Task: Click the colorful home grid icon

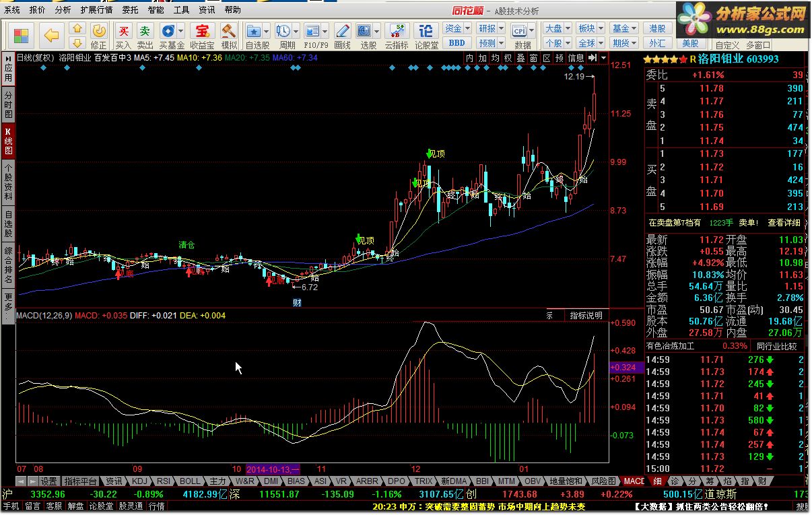Action: (22, 36)
